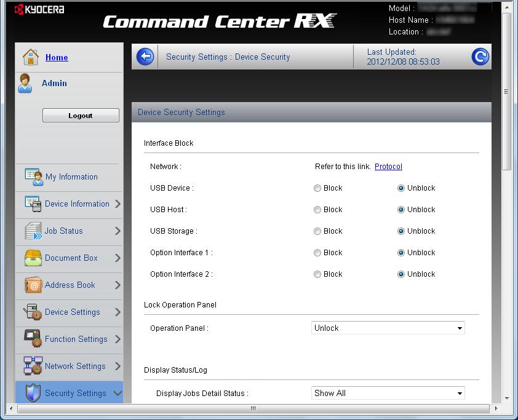Expand Device Settings chevron
Screen dimensions: 518x420
[x=118, y=312]
